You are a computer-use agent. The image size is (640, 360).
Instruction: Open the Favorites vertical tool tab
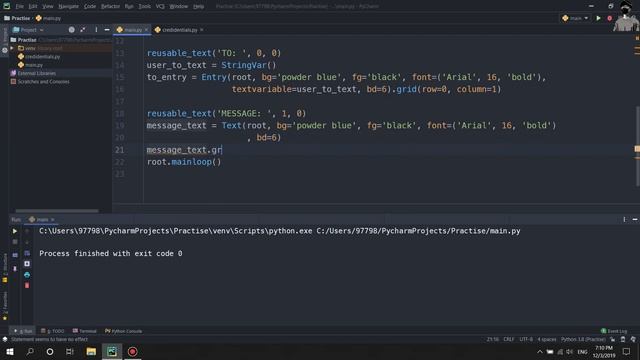5,305
